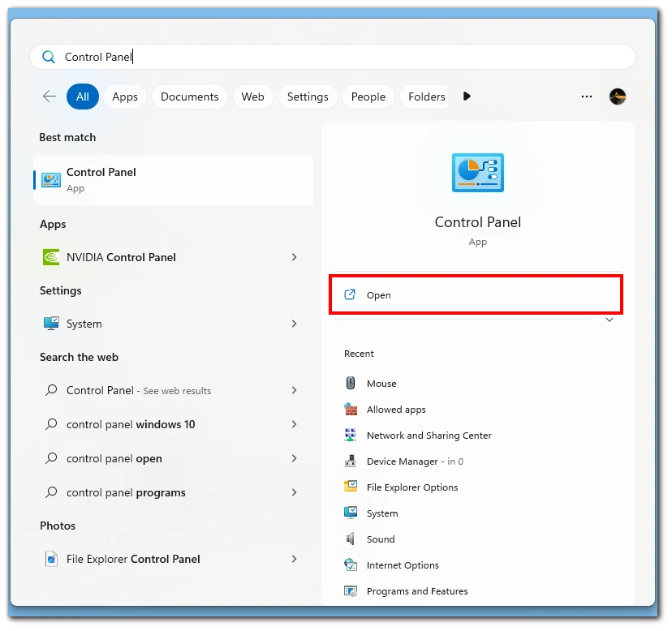This screenshot has width=672, height=631.
Task: Click the File Explorer Control Panel photo icon
Action: (51, 559)
